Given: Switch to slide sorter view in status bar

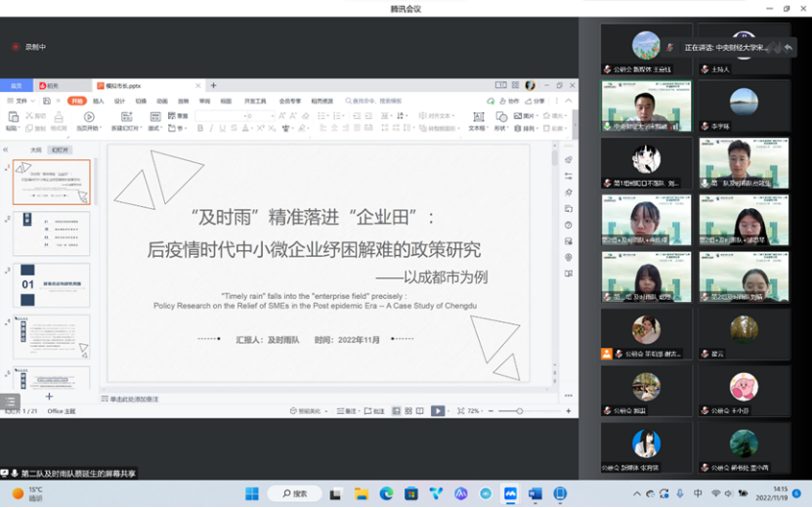Looking at the screenshot, I should pyautogui.click(x=406, y=411).
